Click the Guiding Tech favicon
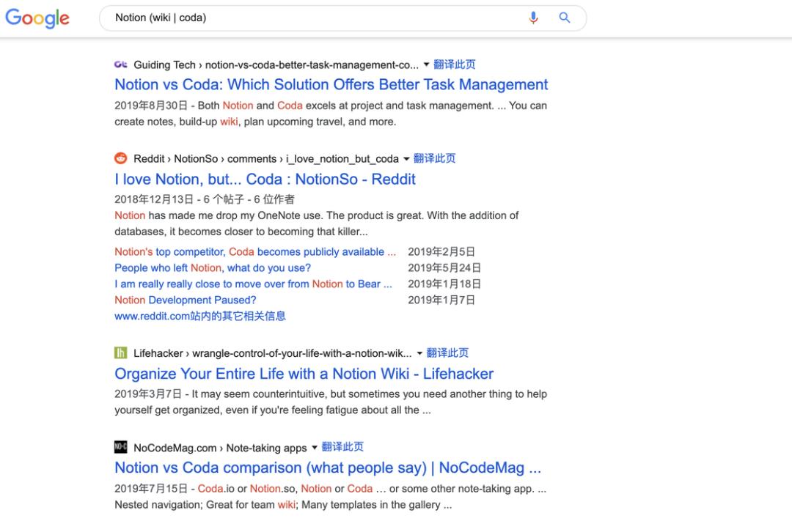 [x=121, y=64]
